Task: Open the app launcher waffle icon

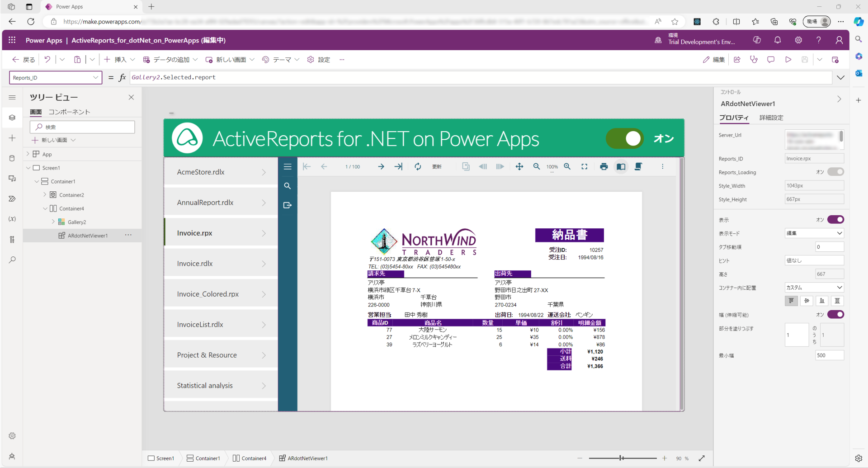Action: (12, 40)
